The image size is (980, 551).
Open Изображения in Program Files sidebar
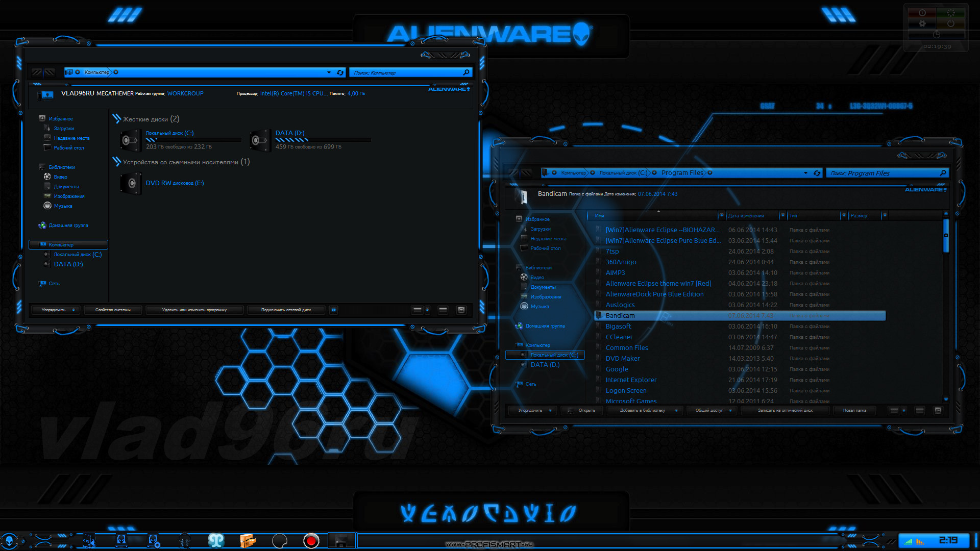pos(546,296)
